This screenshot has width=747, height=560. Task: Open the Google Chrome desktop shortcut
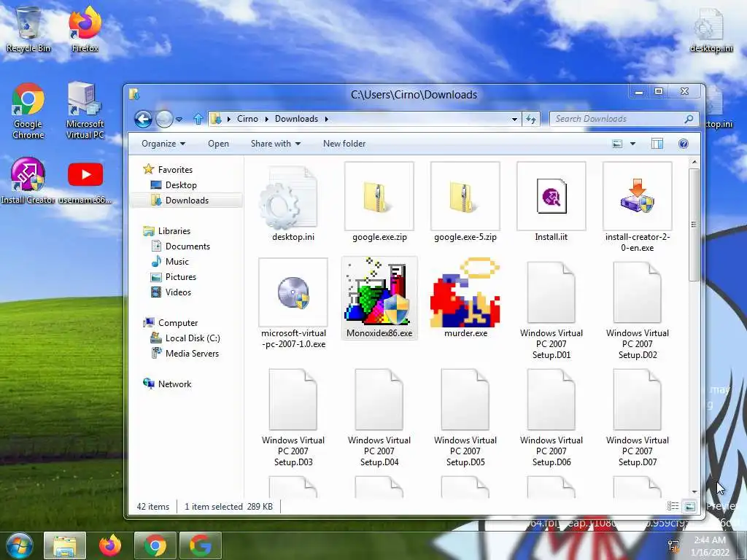coord(28,111)
